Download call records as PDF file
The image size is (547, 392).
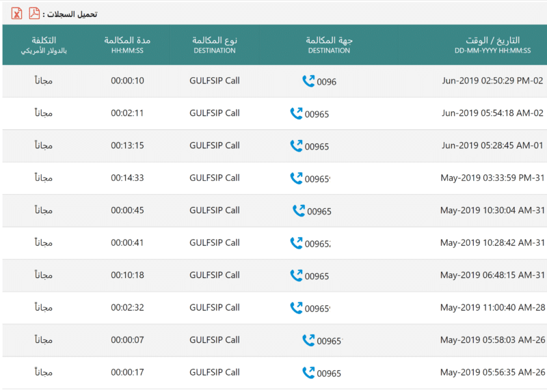point(34,13)
